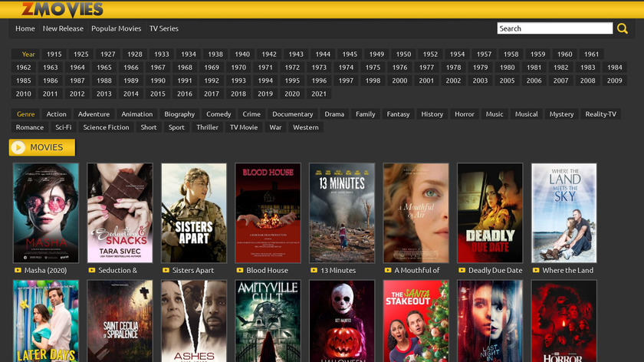
Task: Click the small icon beside Where the Land
Action: (536, 270)
